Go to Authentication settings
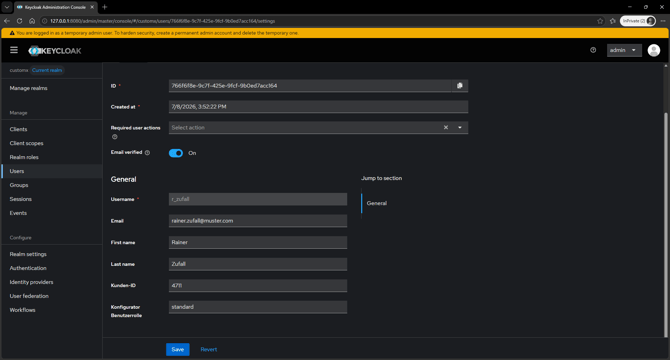This screenshot has height=360, width=670. (28, 268)
